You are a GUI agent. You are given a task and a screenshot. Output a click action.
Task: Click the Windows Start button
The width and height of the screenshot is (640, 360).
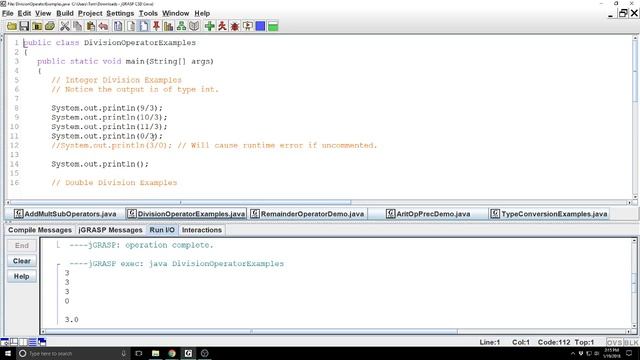pos(8,353)
